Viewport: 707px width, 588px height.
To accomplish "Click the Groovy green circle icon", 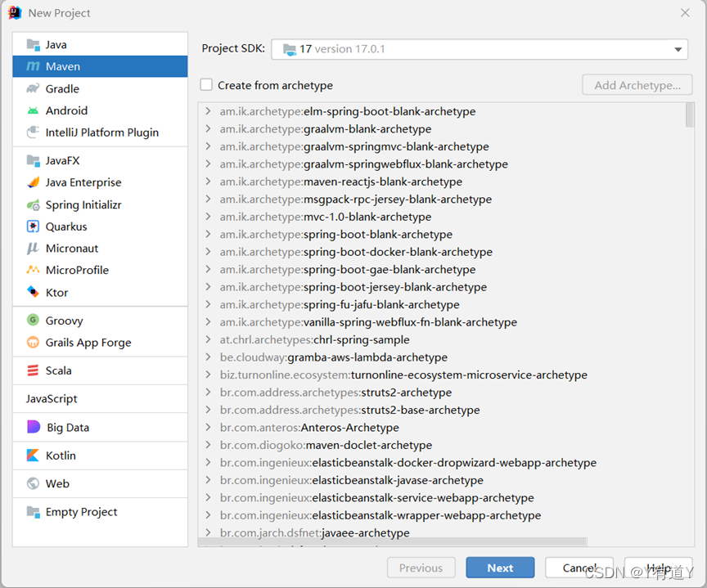I will click(x=33, y=320).
